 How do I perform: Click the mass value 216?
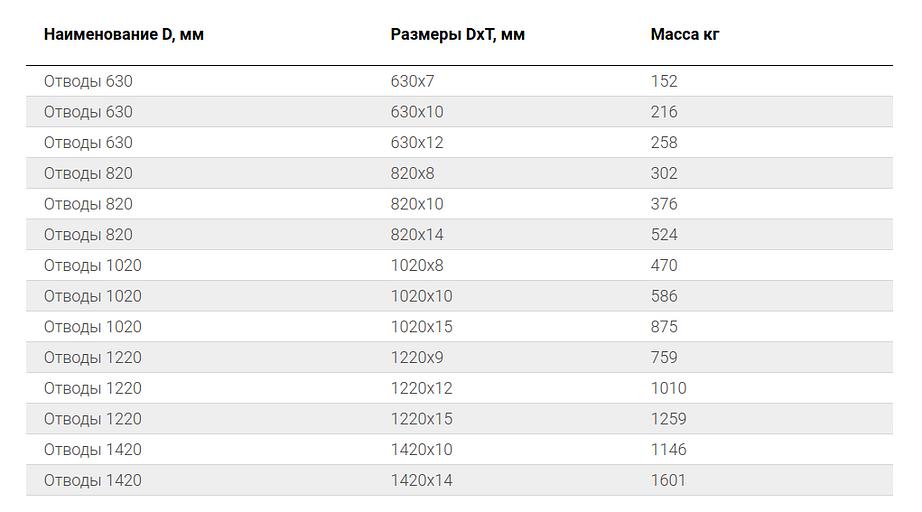coord(664,112)
